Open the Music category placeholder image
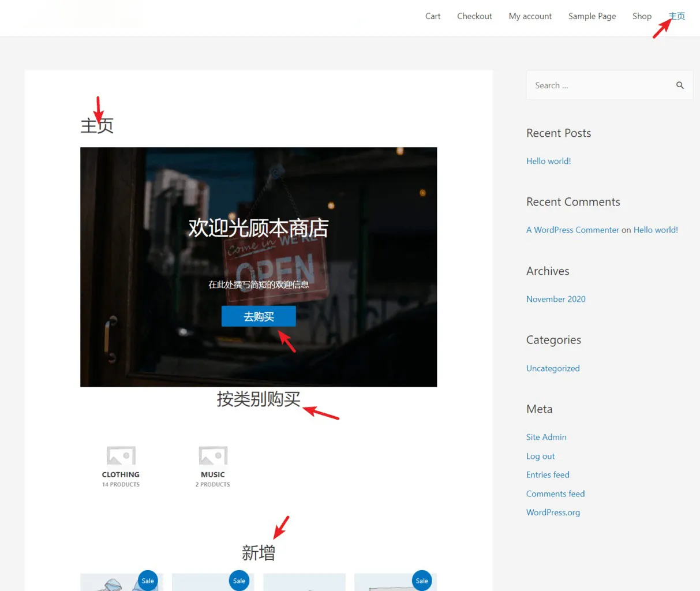This screenshot has width=700, height=591. (x=213, y=456)
